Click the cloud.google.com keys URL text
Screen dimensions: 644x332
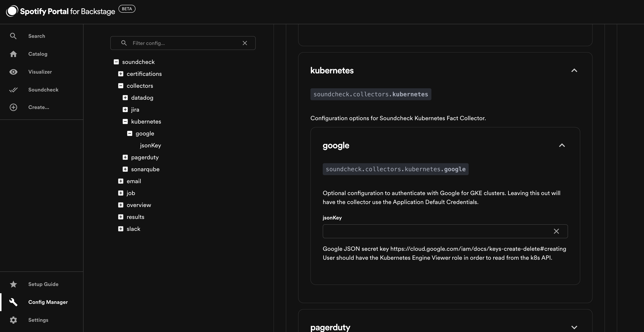(x=478, y=249)
